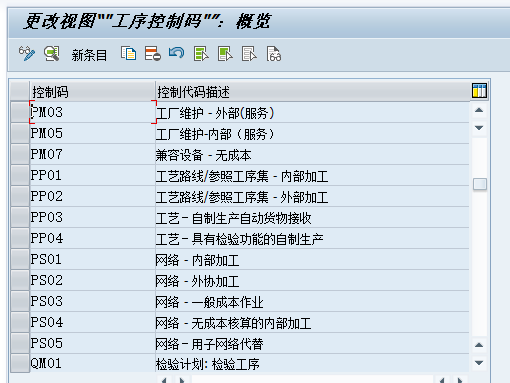Click the vertical scrollbar thumb

[480, 184]
